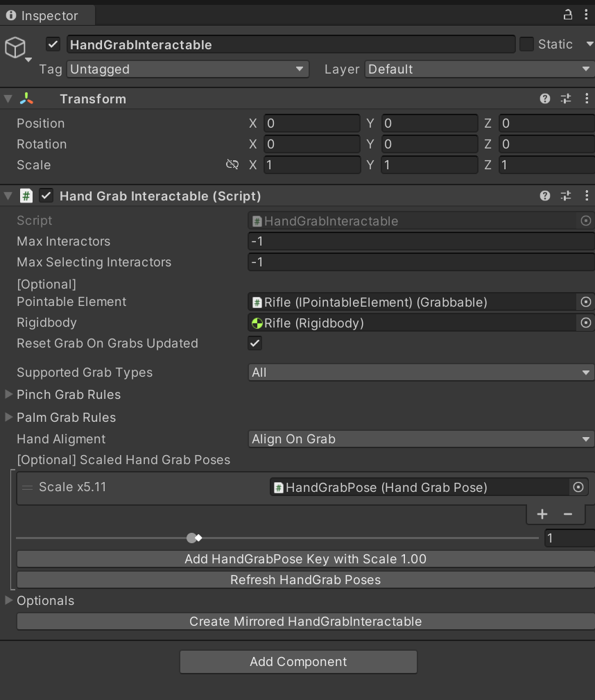Image resolution: width=595 pixels, height=700 pixels.
Task: Toggle the constrained proportions link for Scale
Action: [x=232, y=164]
